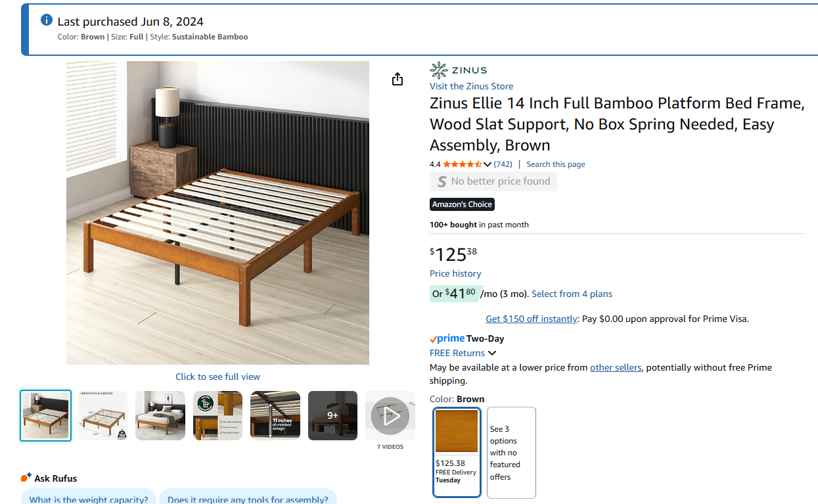818x504 pixels.
Task: Open the 9+ more images thumbnail
Action: [332, 415]
